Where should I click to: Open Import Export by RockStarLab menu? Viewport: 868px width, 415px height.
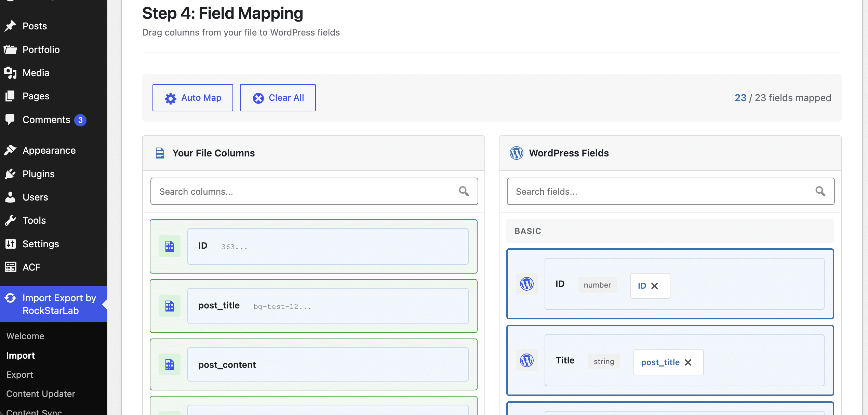click(54, 304)
